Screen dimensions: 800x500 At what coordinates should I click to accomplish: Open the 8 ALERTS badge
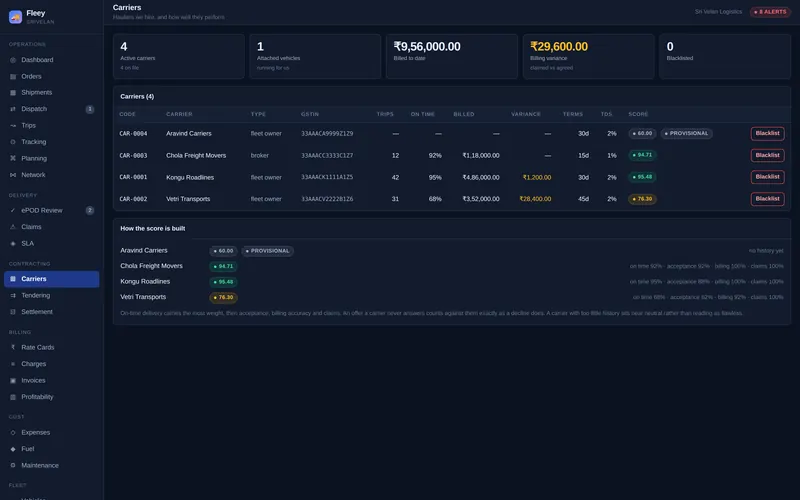[x=770, y=12]
